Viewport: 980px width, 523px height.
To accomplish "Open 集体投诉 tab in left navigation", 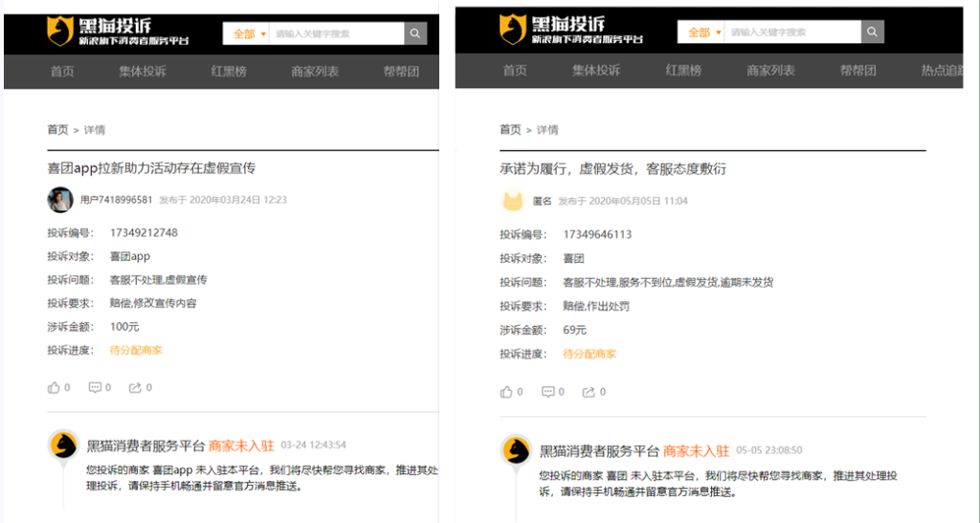I will coord(143,71).
